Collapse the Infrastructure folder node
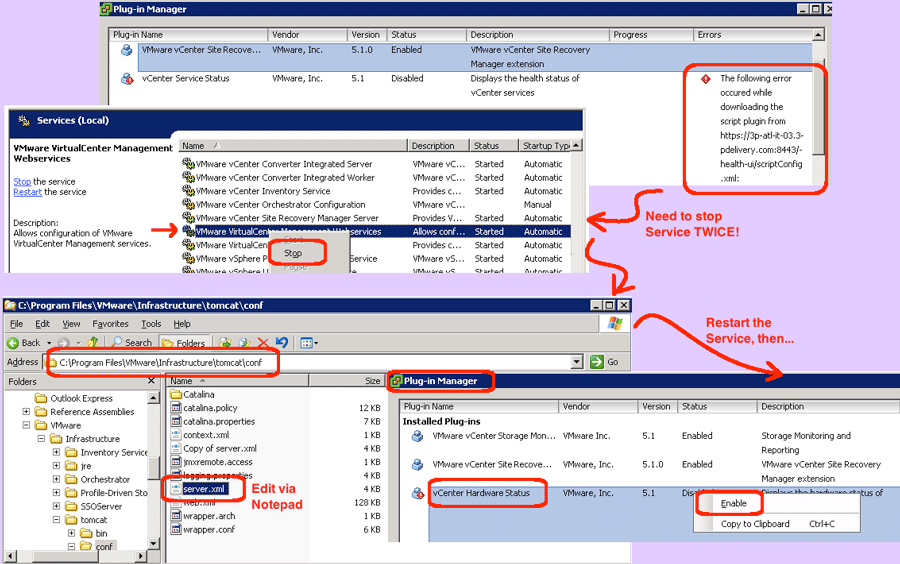The image size is (900, 564). (x=41, y=438)
